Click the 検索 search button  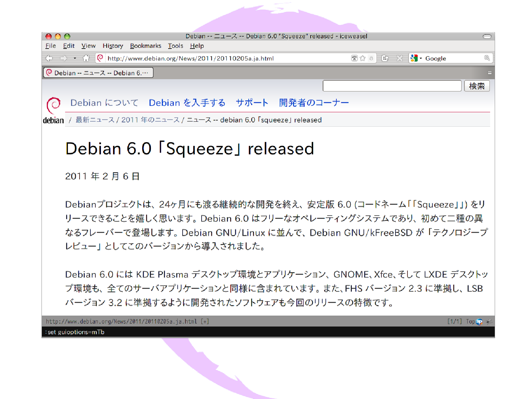(477, 86)
